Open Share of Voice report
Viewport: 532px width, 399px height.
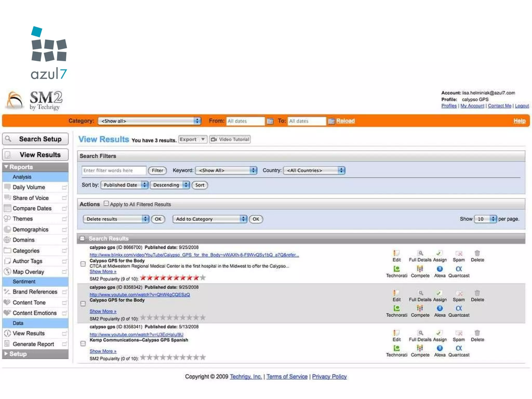pos(31,198)
